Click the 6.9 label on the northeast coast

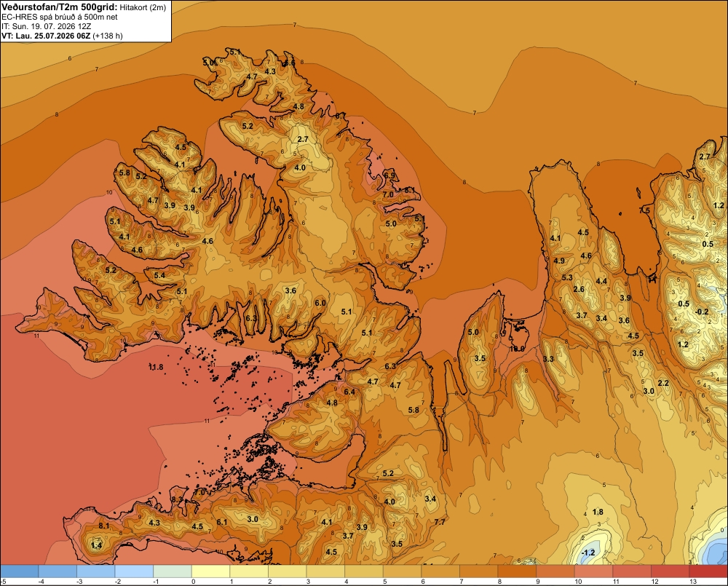pyautogui.click(x=389, y=175)
